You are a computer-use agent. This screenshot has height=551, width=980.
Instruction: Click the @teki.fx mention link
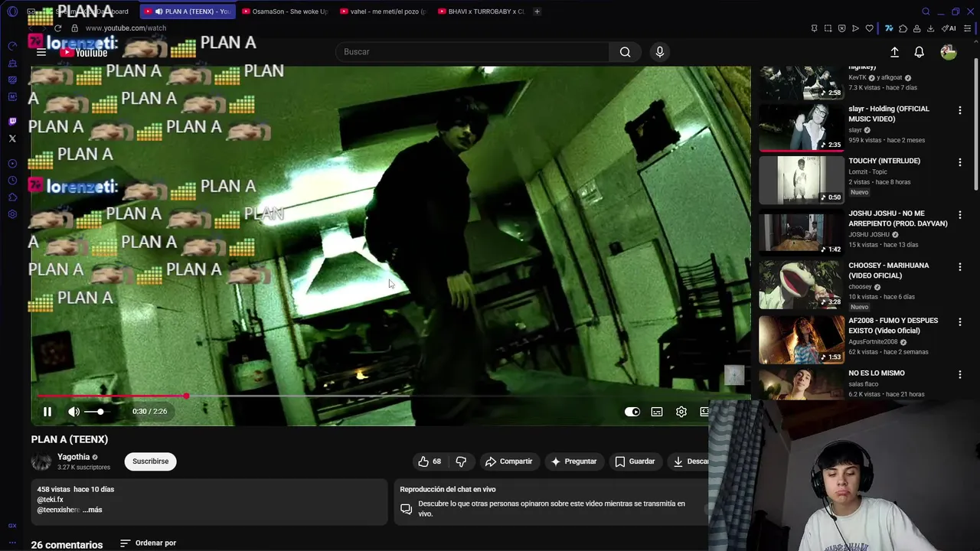click(x=51, y=500)
